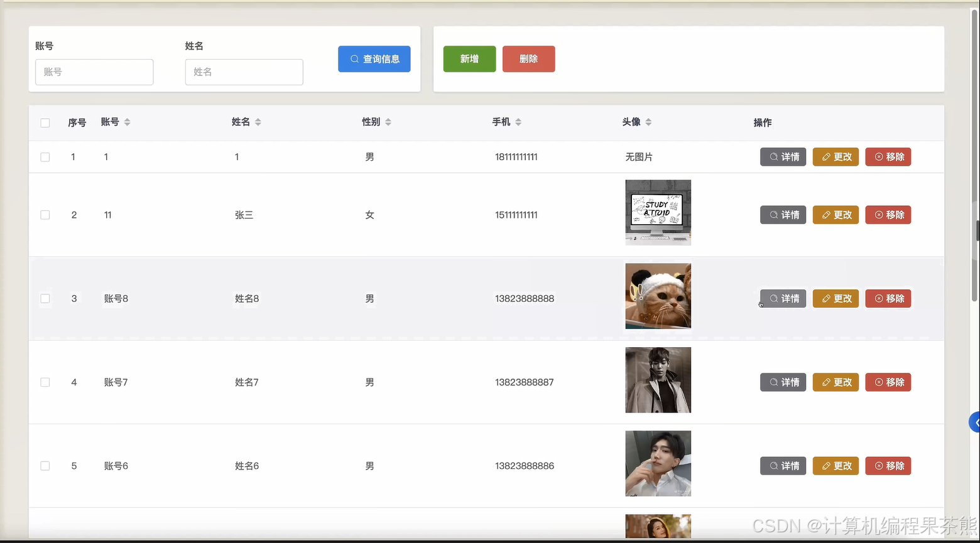
Task: Select the phone number 13823888888
Action: (x=525, y=299)
